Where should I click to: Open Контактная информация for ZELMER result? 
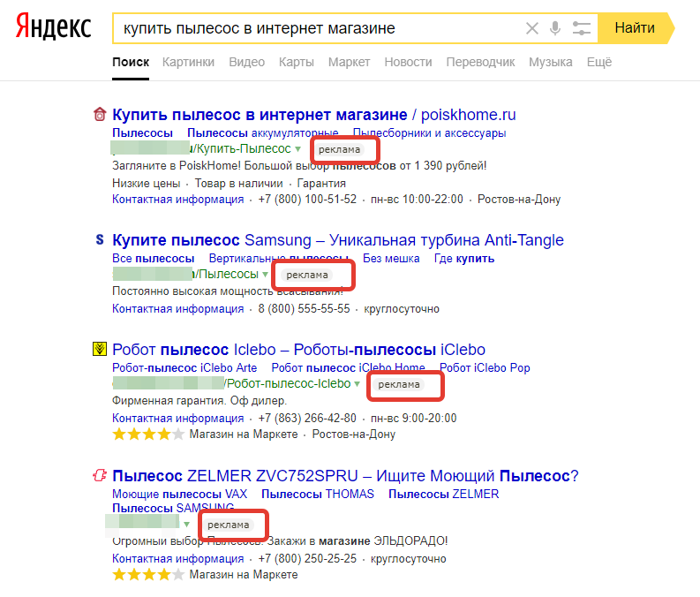tap(177, 559)
